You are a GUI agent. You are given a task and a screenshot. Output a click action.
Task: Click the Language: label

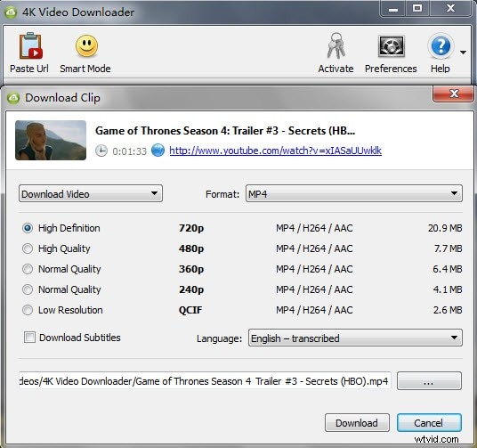(x=219, y=338)
